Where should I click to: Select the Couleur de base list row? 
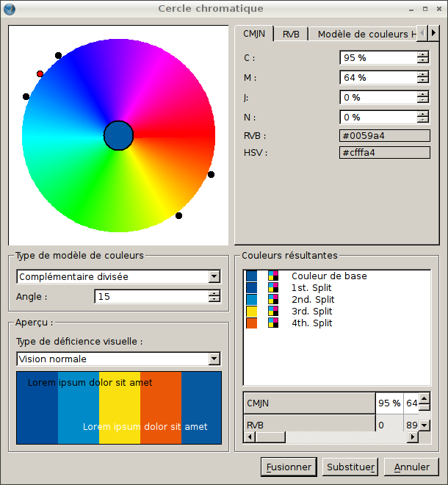click(x=337, y=276)
